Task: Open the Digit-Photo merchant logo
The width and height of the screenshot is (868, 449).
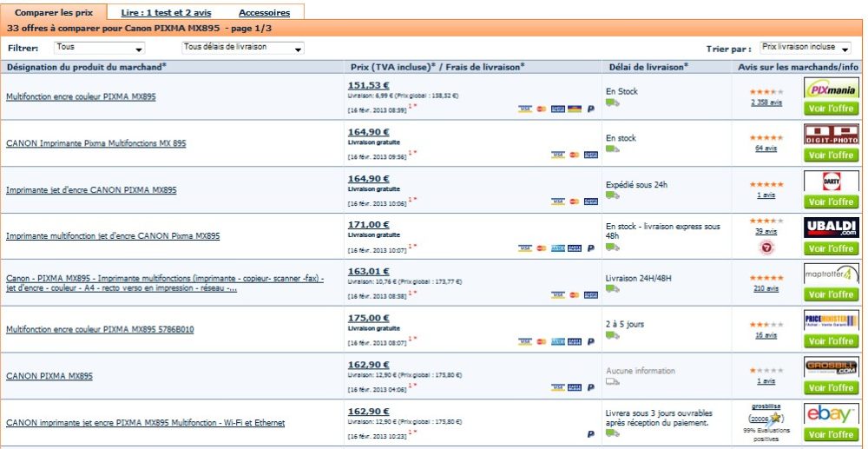Action: pyautogui.click(x=831, y=135)
